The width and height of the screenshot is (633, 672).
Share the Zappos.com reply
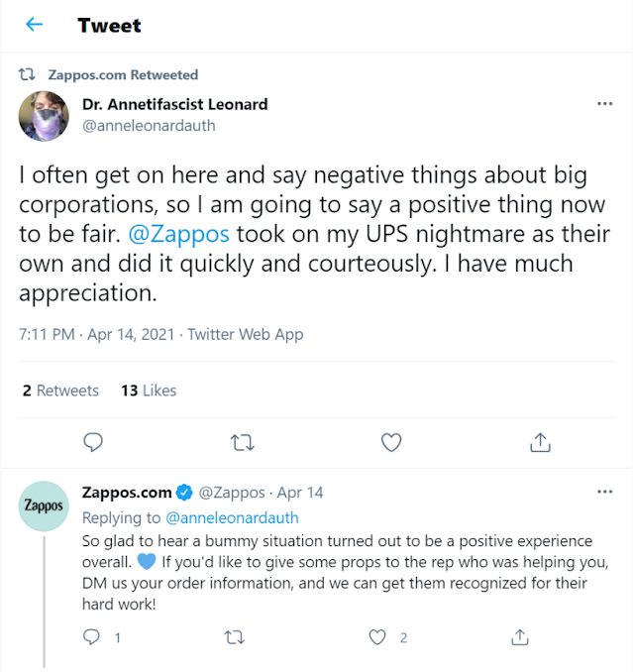[x=519, y=637]
